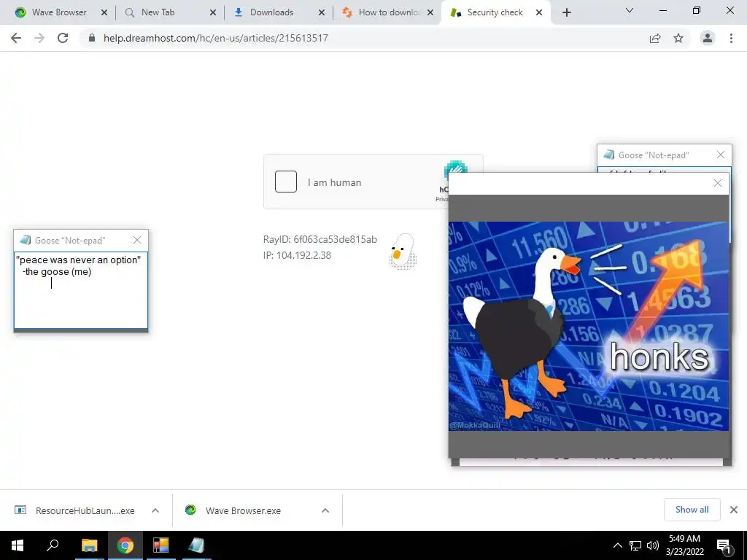Click the notepad-like taskbar icon
The height and width of the screenshot is (560, 747).
196,545
